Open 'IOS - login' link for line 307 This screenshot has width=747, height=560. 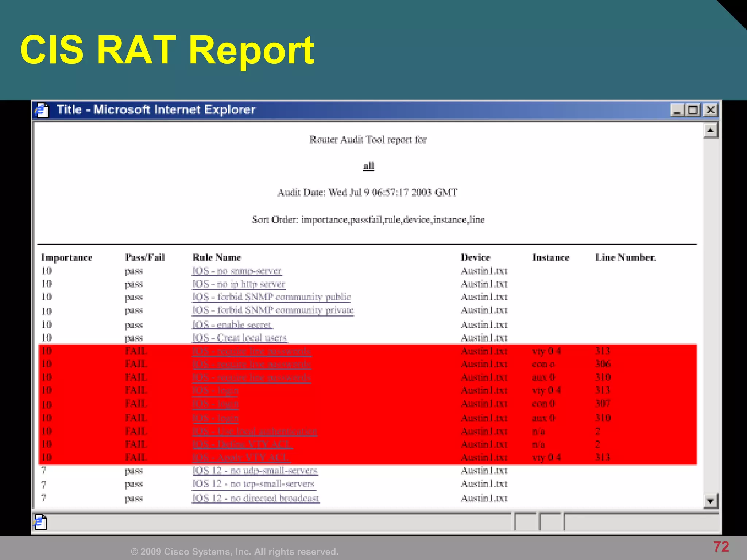click(215, 404)
